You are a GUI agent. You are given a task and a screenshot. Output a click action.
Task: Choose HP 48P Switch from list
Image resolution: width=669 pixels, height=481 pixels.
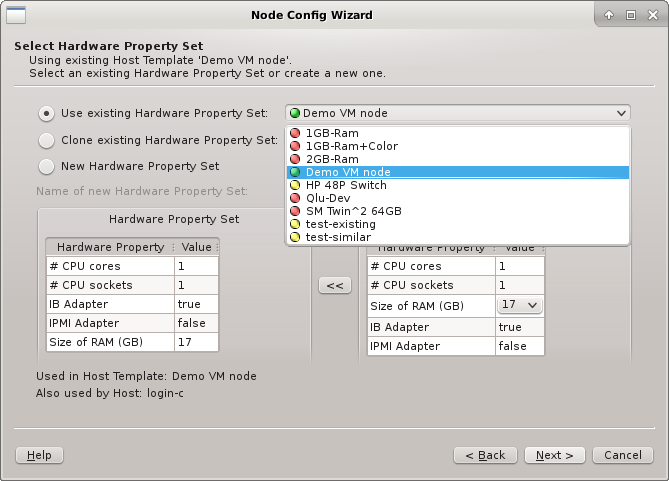pyautogui.click(x=458, y=185)
